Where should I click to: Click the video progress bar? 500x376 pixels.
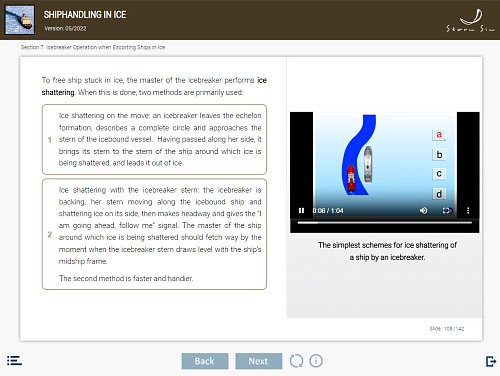click(385, 223)
